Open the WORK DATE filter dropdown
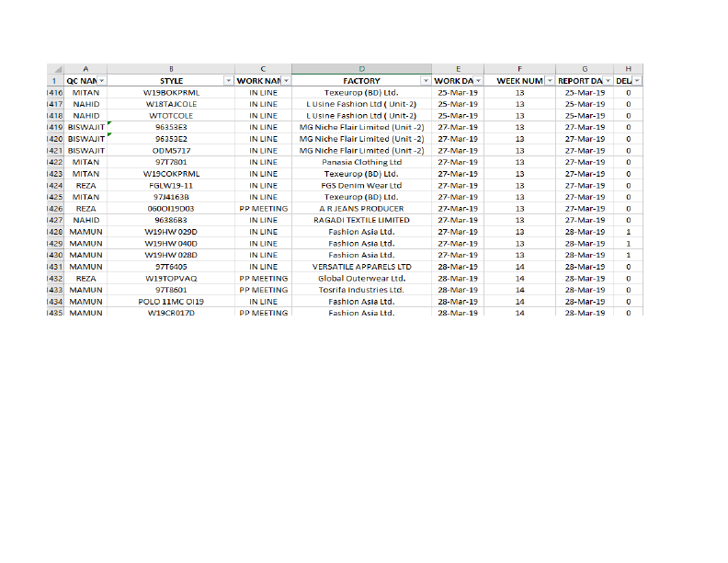728x563 pixels. point(478,81)
